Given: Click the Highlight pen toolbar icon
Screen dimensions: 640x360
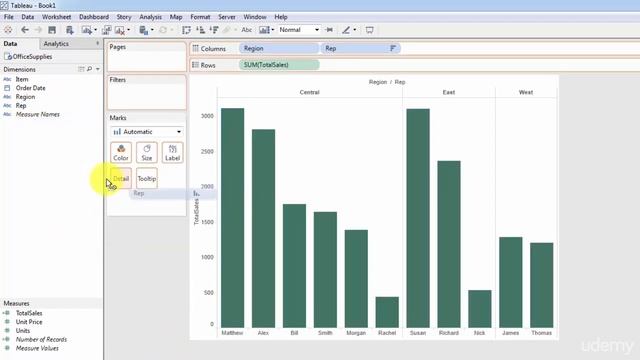Looking at the screenshot, I should 346,30.
